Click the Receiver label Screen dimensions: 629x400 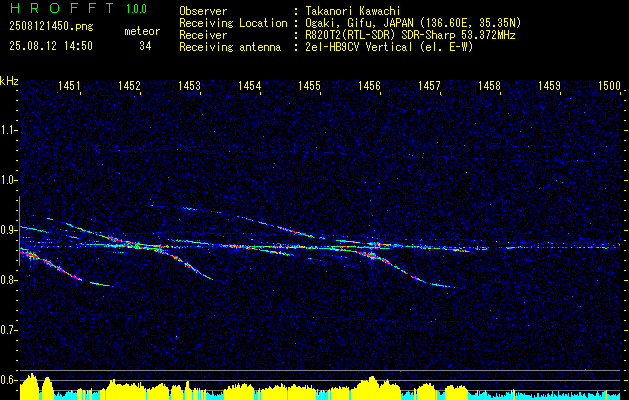[x=203, y=35]
